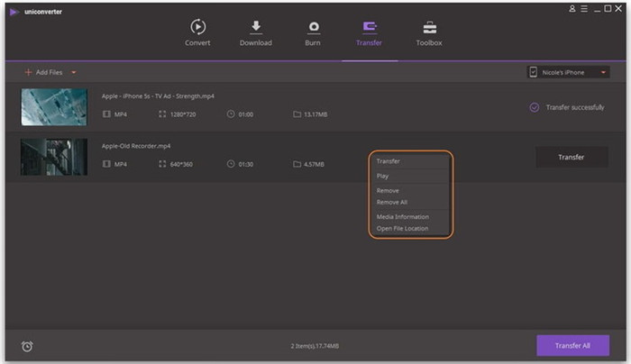Image resolution: width=631 pixels, height=364 pixels.
Task: Select Remove All in context menu
Action: [391, 202]
